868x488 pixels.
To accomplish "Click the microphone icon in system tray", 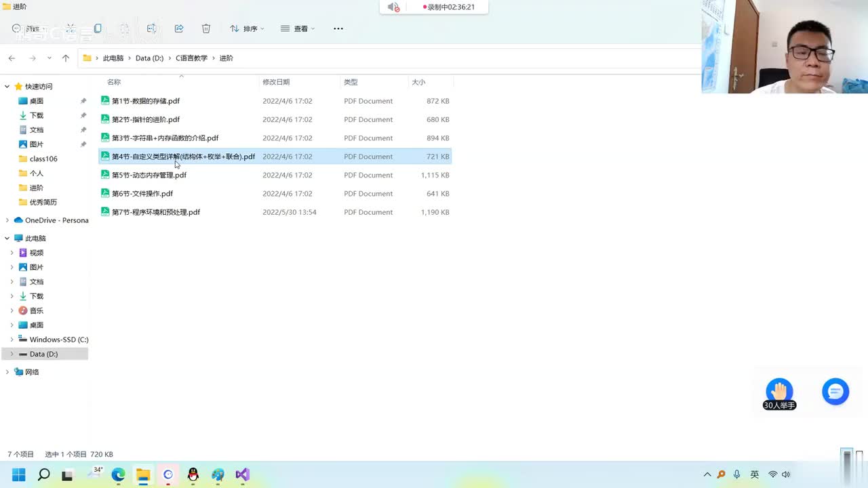I will [737, 474].
